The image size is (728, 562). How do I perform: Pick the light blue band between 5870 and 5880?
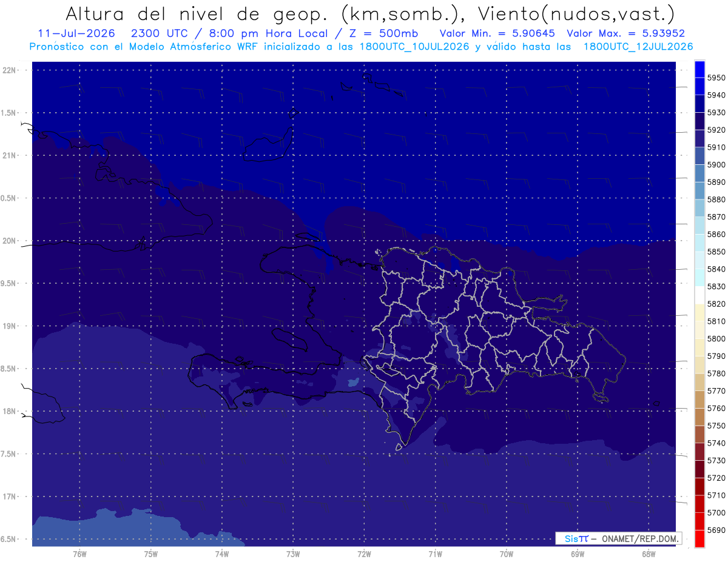coord(699,208)
